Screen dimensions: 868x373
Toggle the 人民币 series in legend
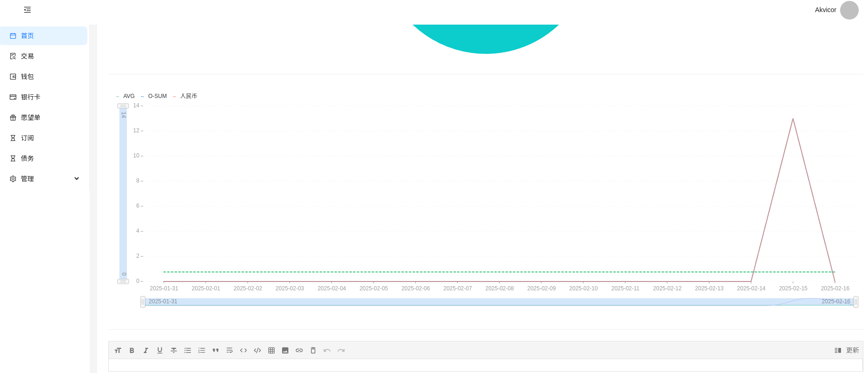185,96
